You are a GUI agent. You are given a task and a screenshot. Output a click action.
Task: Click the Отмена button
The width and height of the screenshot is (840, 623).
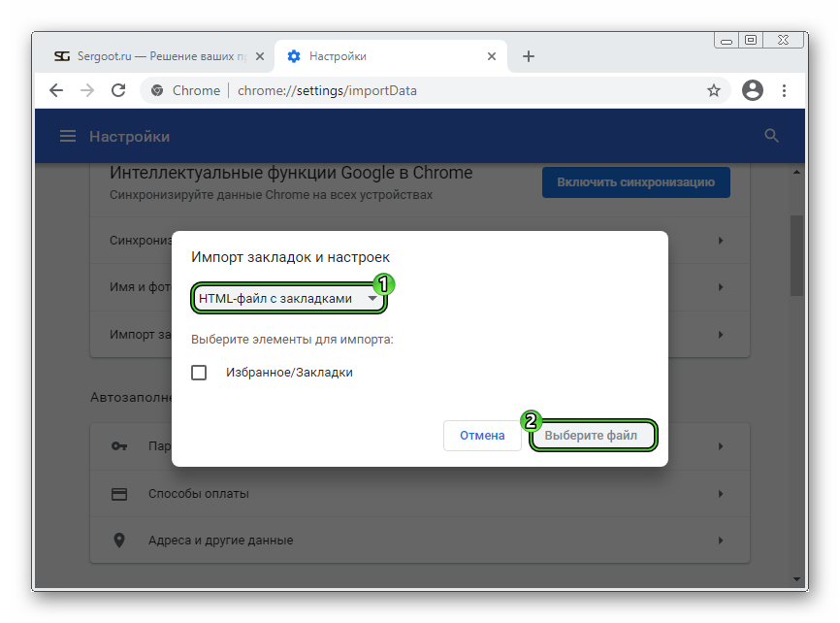coord(482,436)
